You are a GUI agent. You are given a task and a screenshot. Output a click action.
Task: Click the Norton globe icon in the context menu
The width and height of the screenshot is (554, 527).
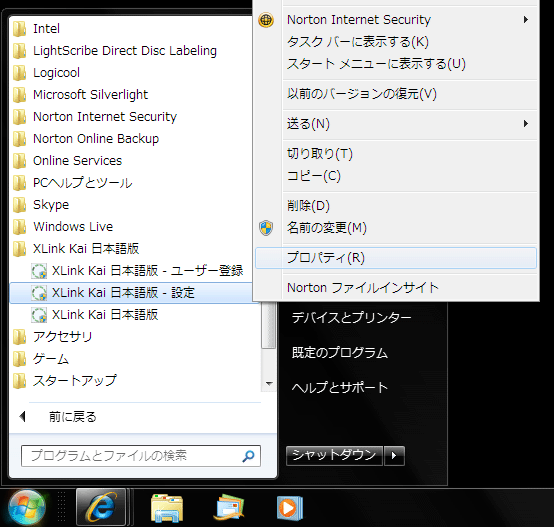tap(266, 20)
